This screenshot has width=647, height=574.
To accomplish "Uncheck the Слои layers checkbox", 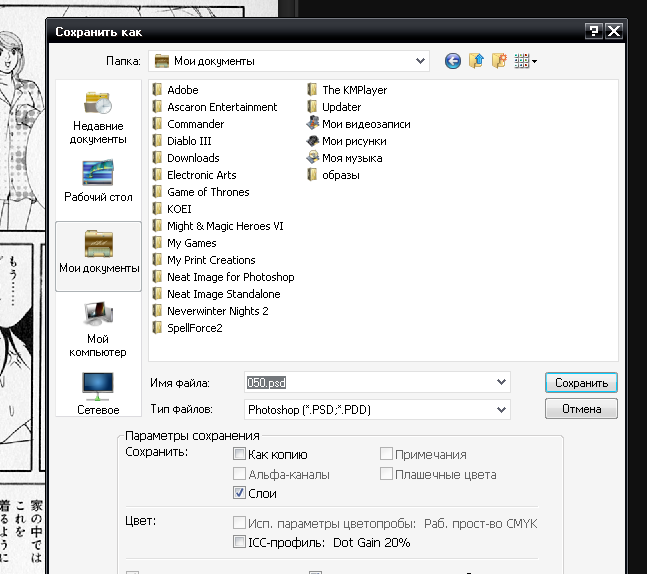I will point(239,493).
